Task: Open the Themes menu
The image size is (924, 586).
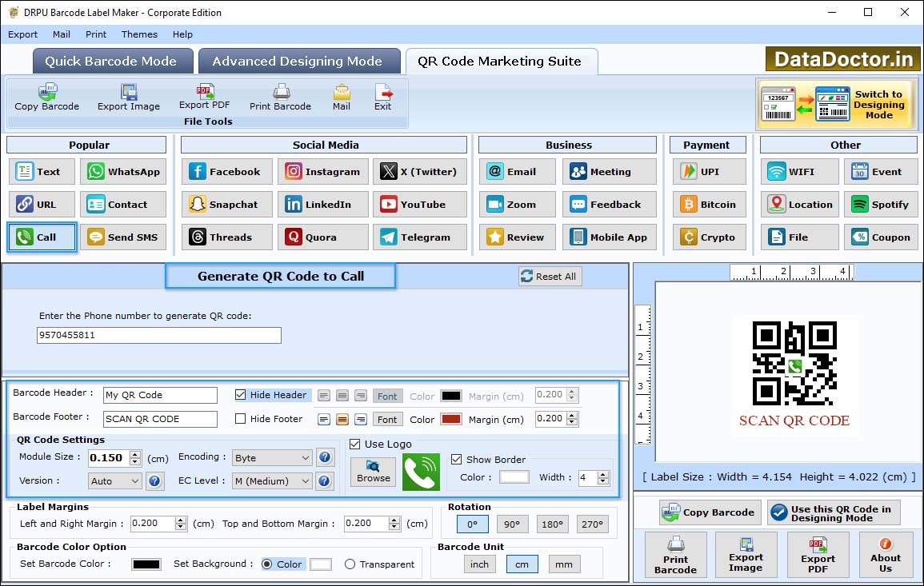Action: coord(139,34)
